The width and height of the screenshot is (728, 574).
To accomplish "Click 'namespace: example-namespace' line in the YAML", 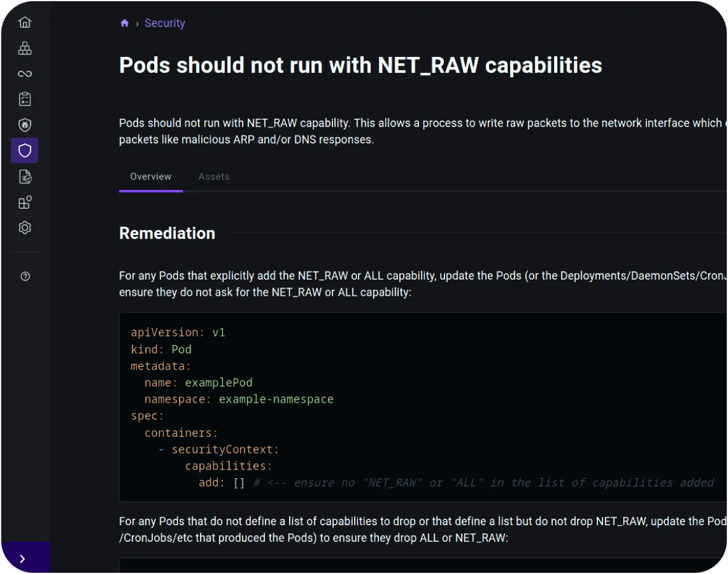I will pos(239,400).
